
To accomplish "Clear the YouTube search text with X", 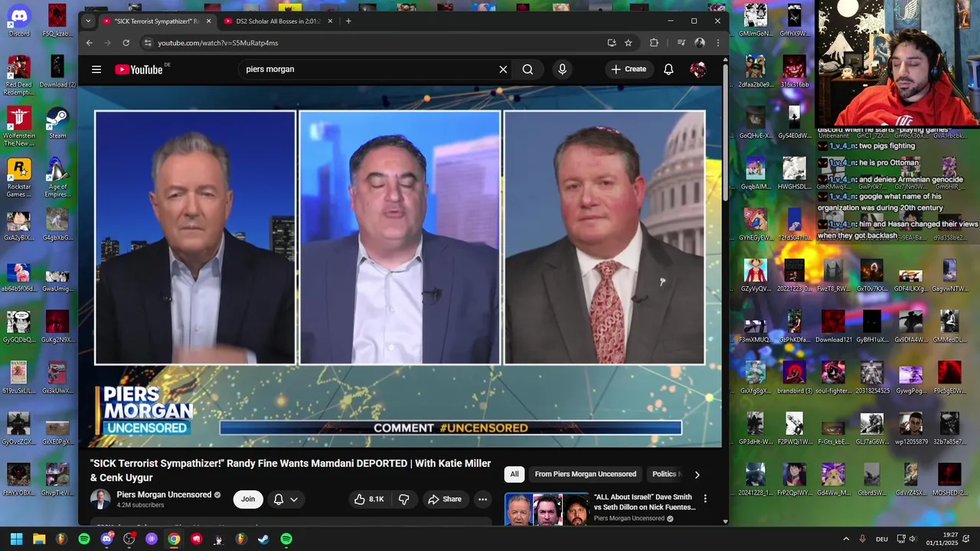I will pyautogui.click(x=503, y=70).
